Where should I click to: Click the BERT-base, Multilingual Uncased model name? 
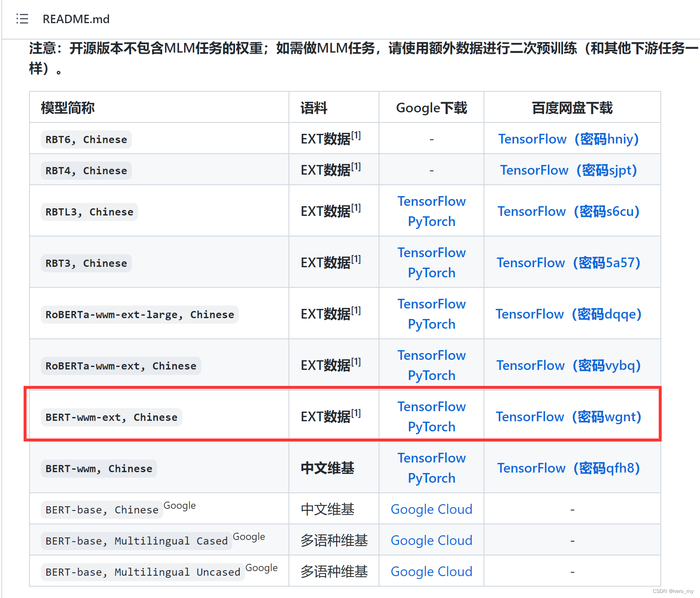(143, 572)
